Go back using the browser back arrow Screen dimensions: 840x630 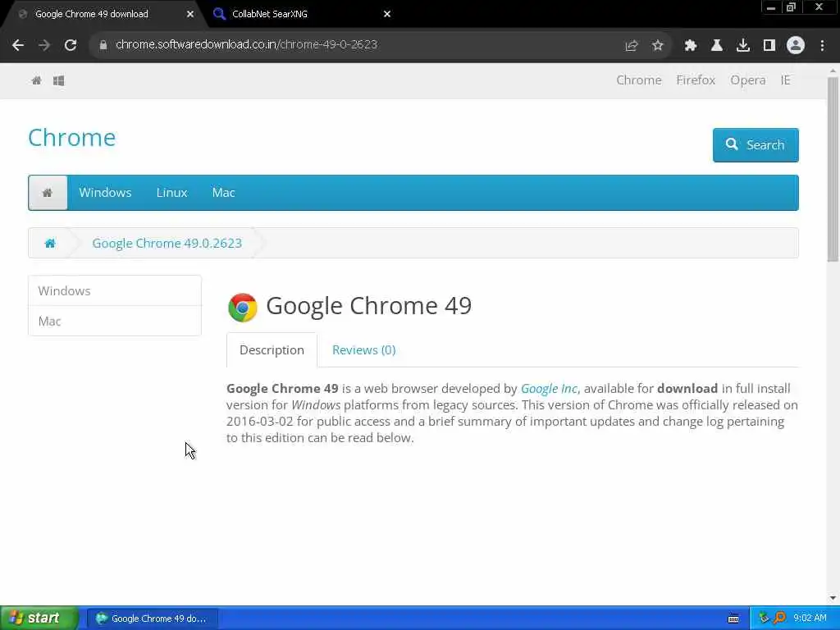click(18, 45)
